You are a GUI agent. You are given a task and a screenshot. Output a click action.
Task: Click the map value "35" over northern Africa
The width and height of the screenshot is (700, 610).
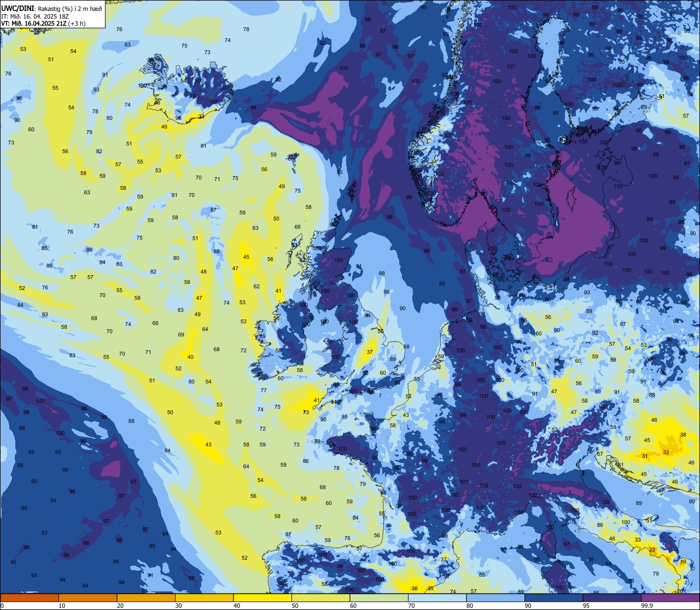pos(430,589)
